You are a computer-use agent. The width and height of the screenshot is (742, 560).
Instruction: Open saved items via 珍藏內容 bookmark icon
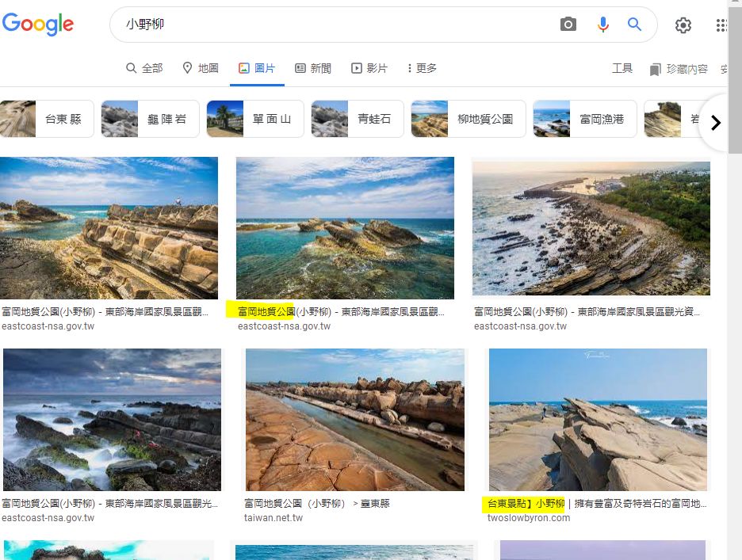pyautogui.click(x=655, y=70)
